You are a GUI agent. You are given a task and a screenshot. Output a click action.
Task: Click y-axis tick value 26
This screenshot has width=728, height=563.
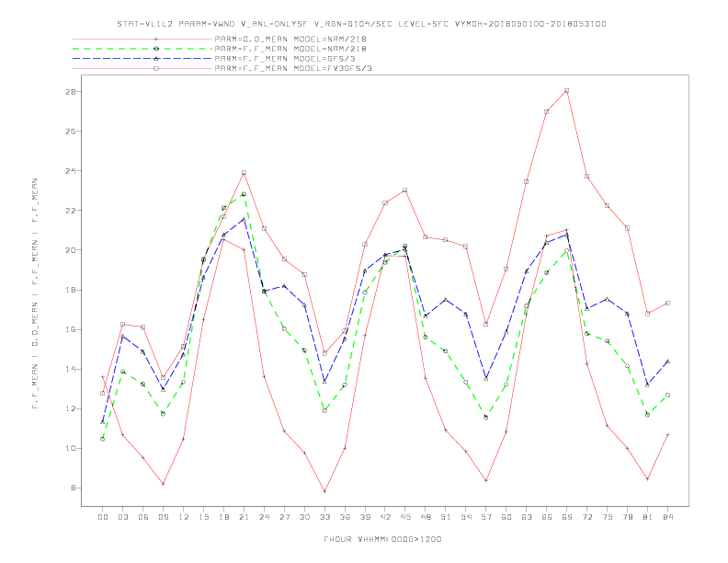[70, 131]
